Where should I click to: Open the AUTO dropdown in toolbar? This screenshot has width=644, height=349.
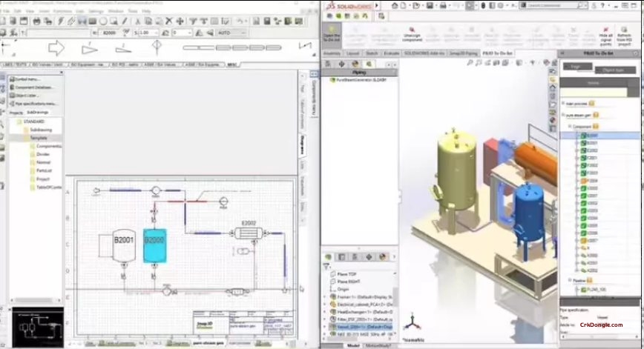(233, 33)
